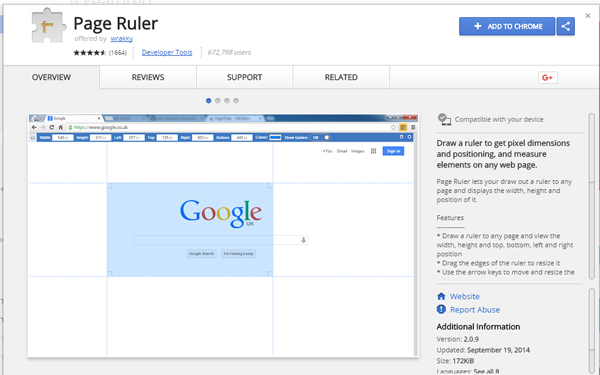Open the Developer Tools category link

(x=167, y=52)
